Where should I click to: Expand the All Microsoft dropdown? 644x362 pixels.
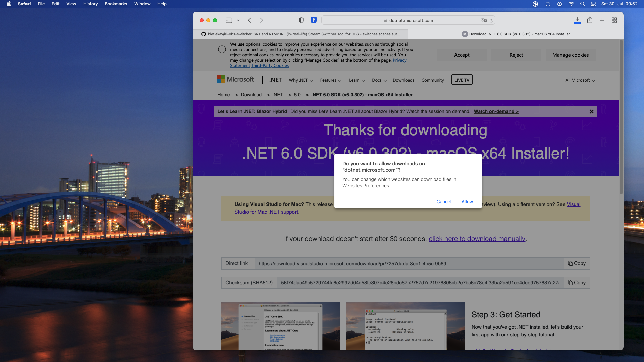(580, 80)
